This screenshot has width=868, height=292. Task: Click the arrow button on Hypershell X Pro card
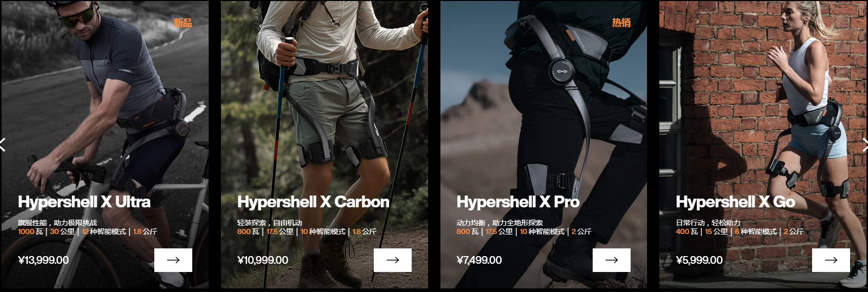tap(612, 260)
